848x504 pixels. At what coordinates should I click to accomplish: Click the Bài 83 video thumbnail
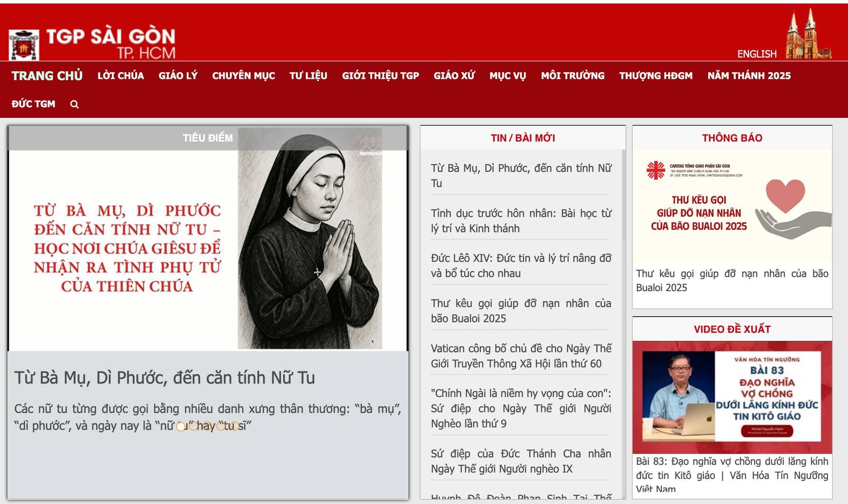[732, 397]
